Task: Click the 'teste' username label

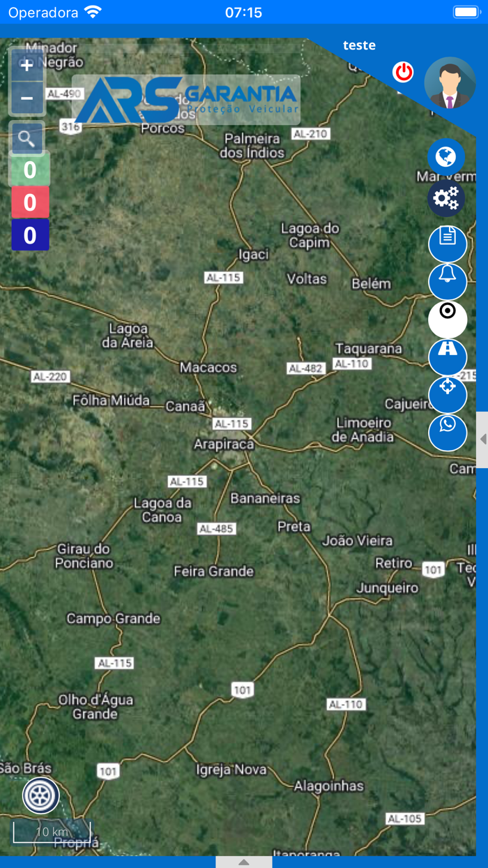Action: [359, 45]
